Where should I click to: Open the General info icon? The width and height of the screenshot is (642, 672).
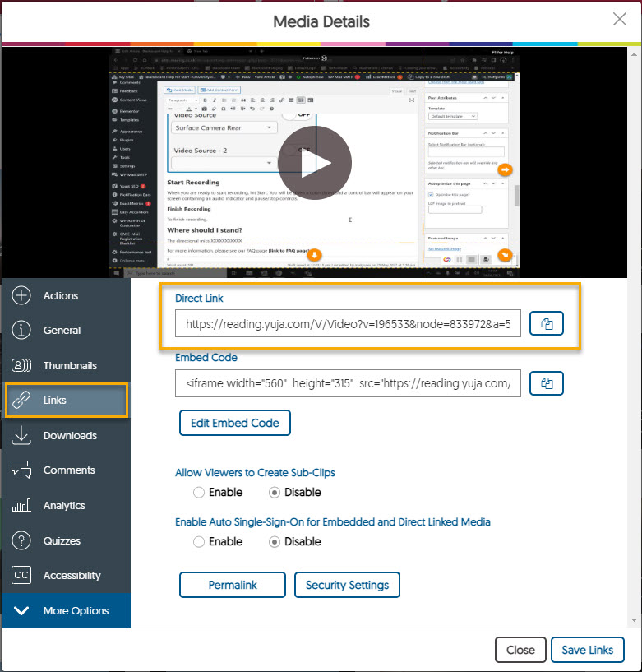pos(21,331)
